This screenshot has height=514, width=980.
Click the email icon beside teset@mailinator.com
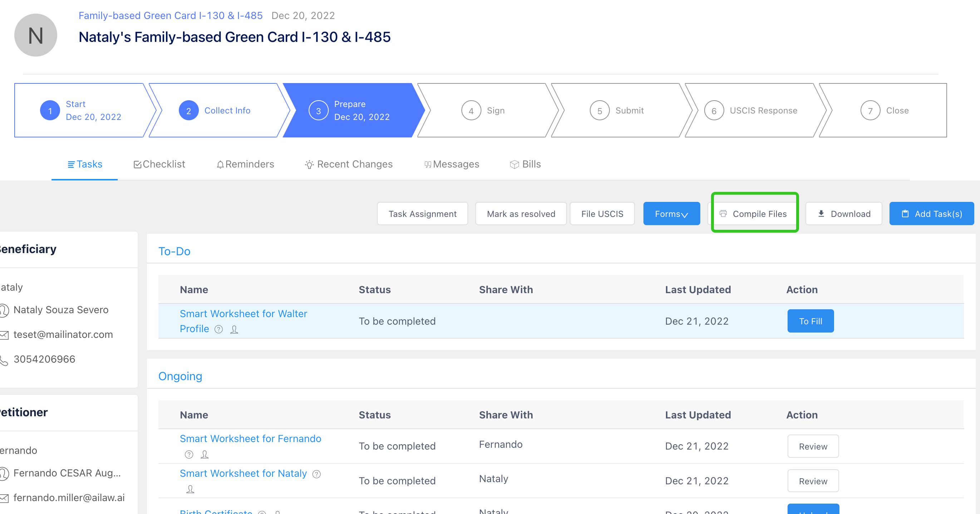pos(4,335)
